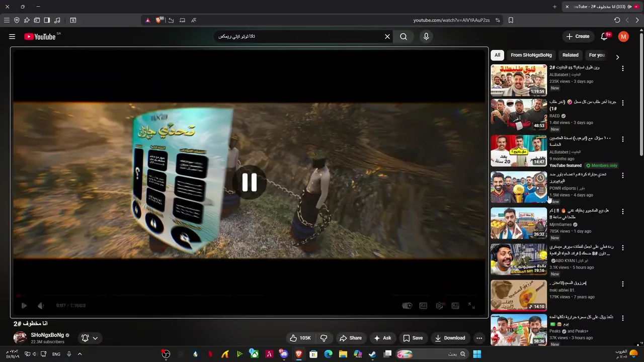Image resolution: width=644 pixels, height=362 pixels.
Task: Open options for Members only video
Action: (x=623, y=139)
